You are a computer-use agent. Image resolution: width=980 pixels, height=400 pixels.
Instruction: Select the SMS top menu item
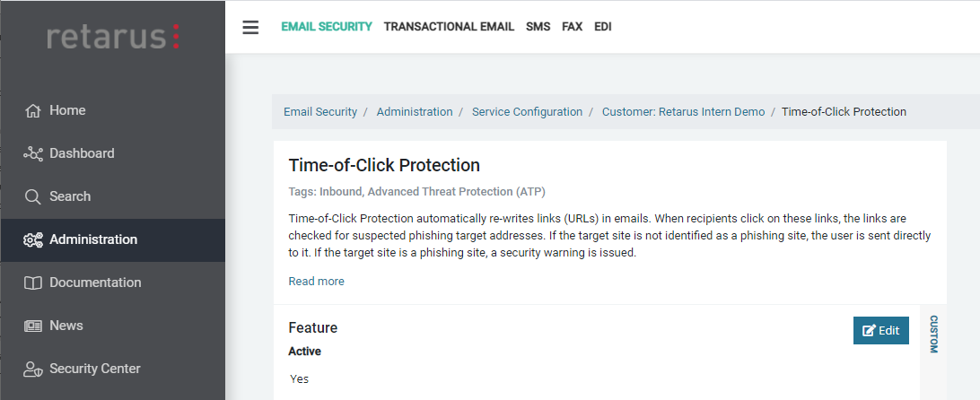[538, 27]
